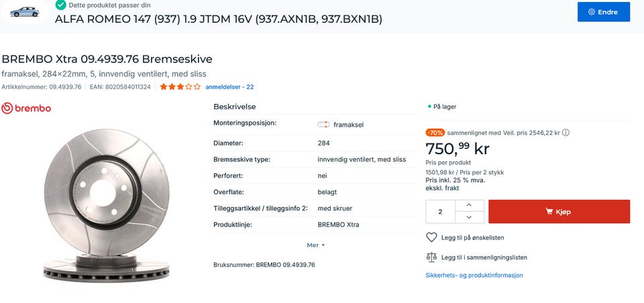Click the green compatibility checkmark icon
This screenshot has width=644, height=303.
(x=61, y=5)
